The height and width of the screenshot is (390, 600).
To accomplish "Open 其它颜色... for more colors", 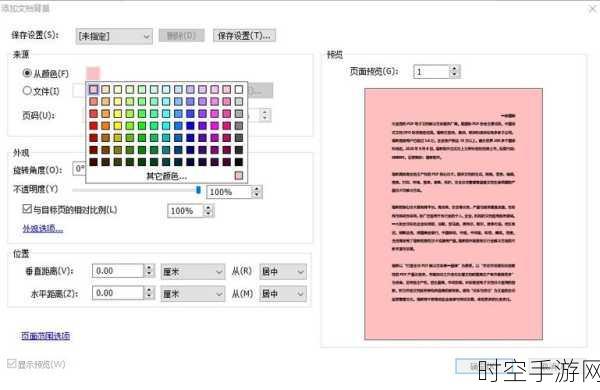I will tap(166, 176).
